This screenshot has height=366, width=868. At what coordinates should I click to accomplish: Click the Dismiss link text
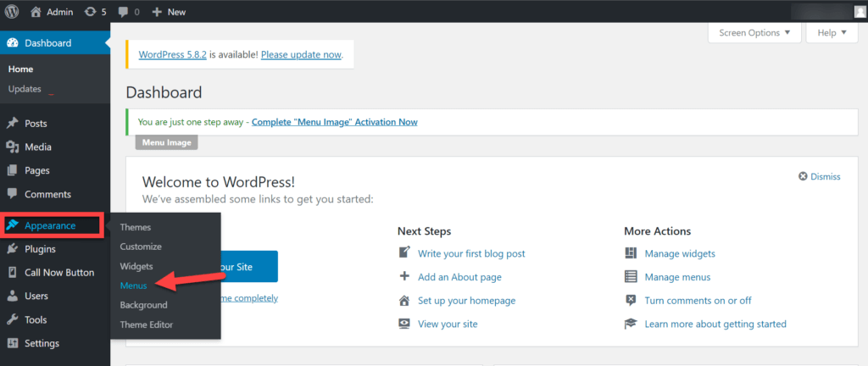pyautogui.click(x=826, y=176)
